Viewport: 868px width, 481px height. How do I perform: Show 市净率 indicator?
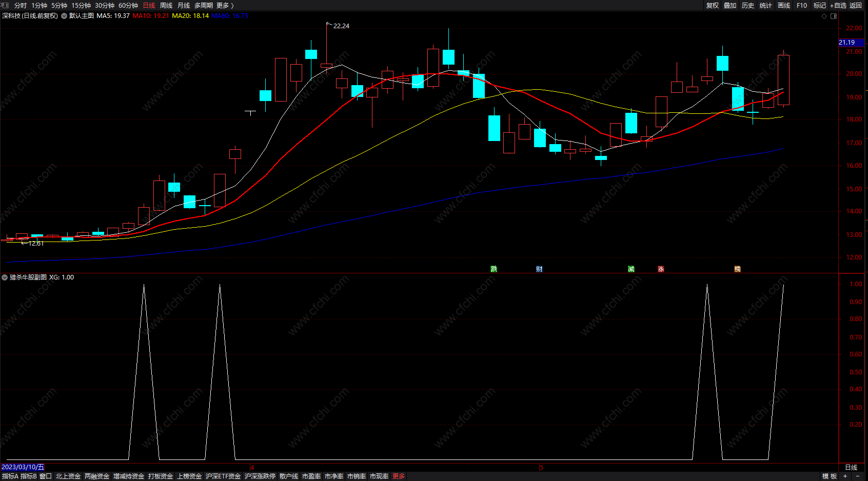pos(334,476)
